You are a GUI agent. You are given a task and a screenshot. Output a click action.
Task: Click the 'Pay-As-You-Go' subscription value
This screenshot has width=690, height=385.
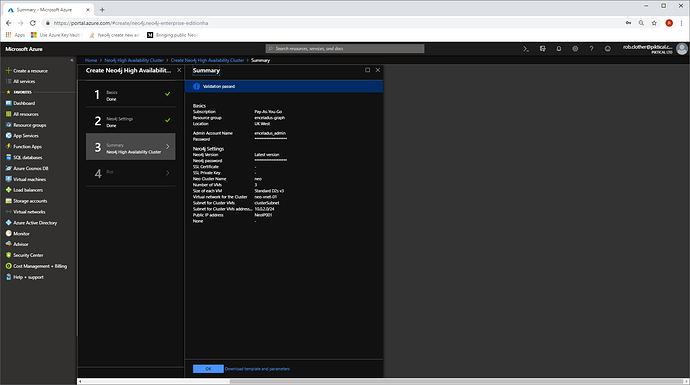(268, 112)
